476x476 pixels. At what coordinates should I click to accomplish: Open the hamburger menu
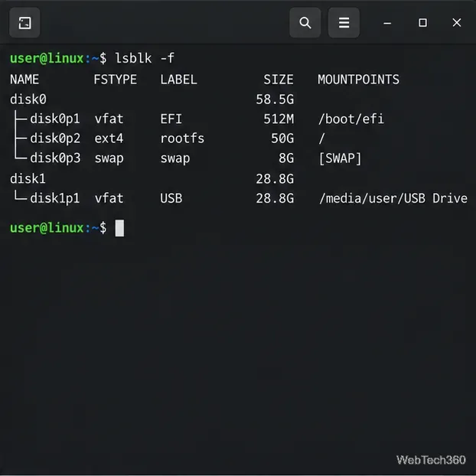[344, 23]
